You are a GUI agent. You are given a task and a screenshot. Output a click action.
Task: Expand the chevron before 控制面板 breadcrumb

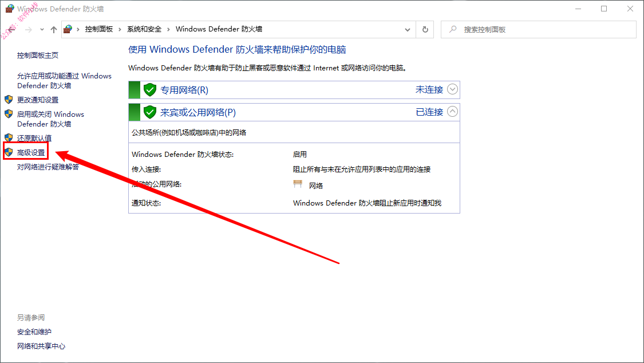[78, 30]
